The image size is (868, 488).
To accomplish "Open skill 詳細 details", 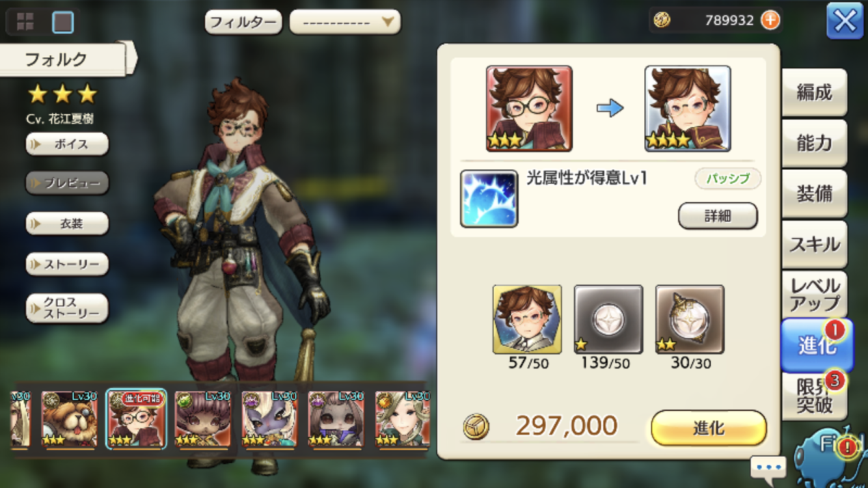I will (718, 216).
